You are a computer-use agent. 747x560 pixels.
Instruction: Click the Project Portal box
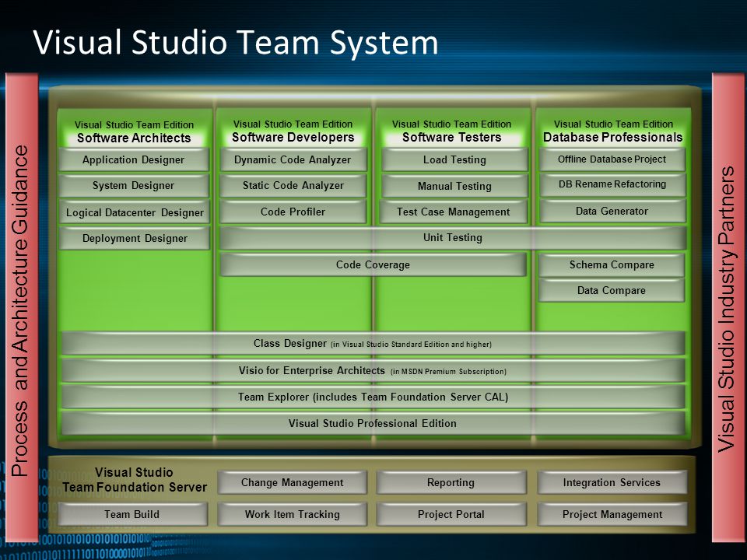coord(451,514)
